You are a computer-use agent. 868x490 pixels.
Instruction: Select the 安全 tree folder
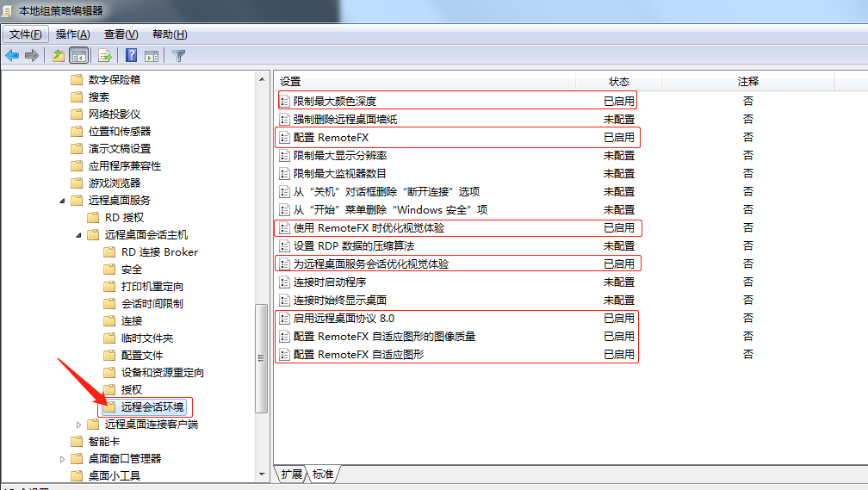click(132, 269)
